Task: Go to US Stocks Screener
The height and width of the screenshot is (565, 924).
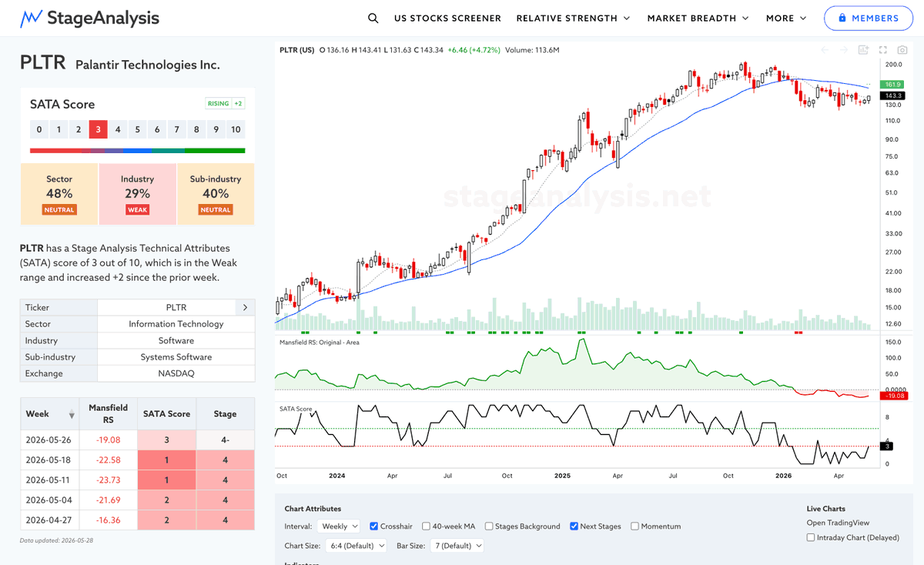Action: 447,18
